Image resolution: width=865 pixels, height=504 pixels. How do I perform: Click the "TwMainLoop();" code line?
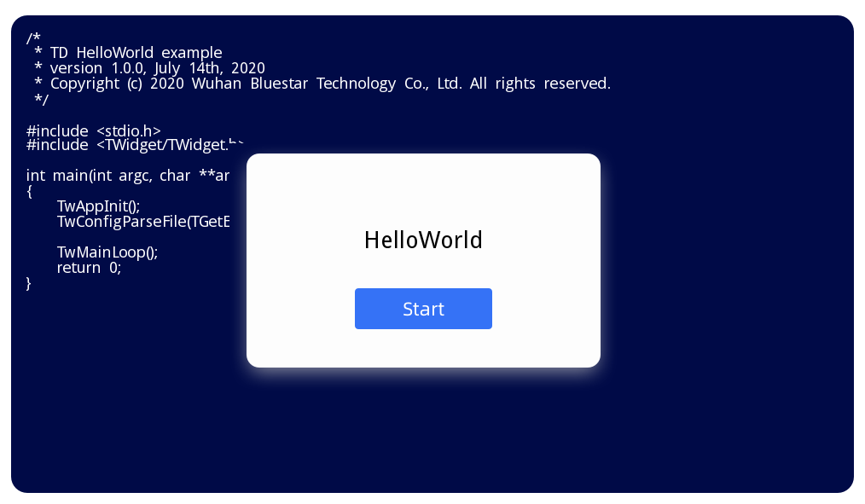107,252
